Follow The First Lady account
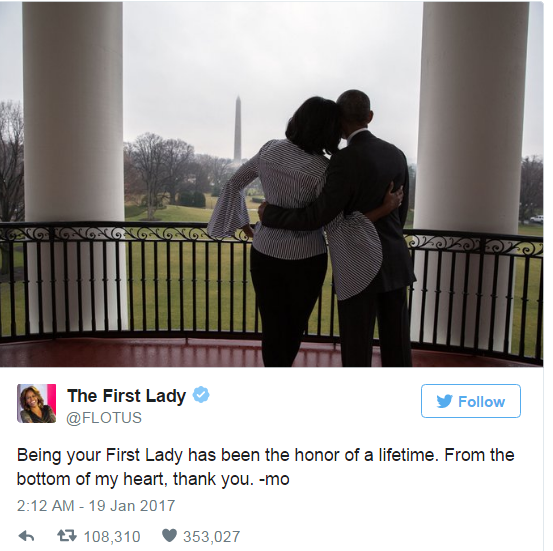The height and width of the screenshot is (551, 553). point(471,401)
